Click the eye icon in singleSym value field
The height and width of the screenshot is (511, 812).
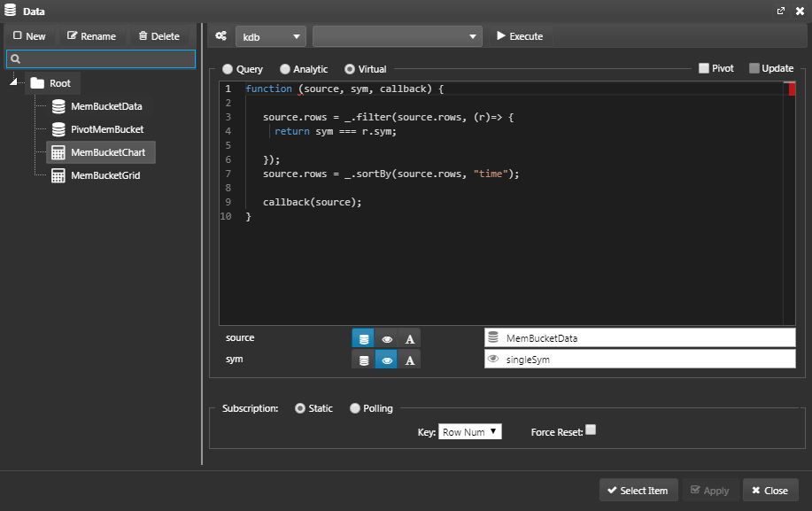[493, 359]
